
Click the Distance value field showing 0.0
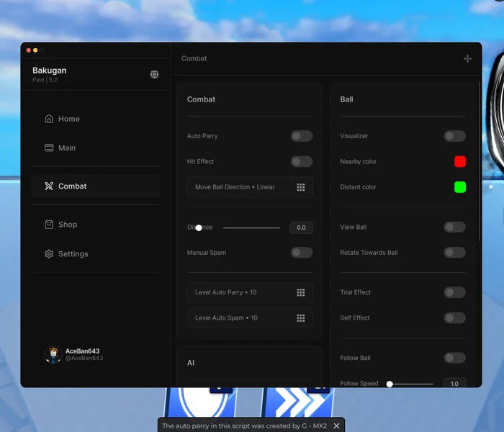click(x=301, y=228)
